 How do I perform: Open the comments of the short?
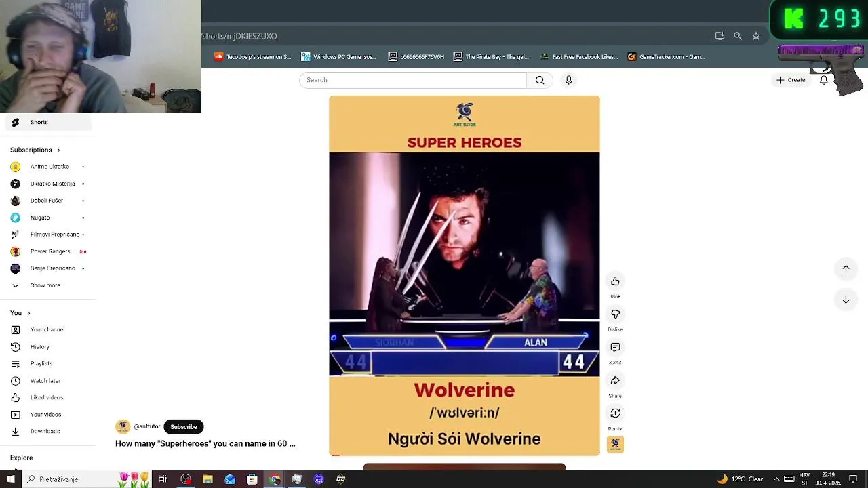click(615, 347)
